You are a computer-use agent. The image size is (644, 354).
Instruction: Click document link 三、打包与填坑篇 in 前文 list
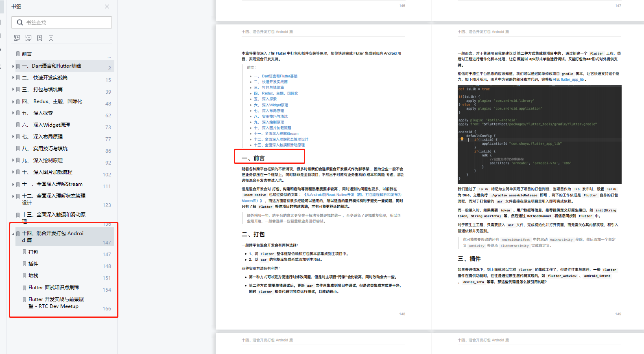click(x=269, y=88)
